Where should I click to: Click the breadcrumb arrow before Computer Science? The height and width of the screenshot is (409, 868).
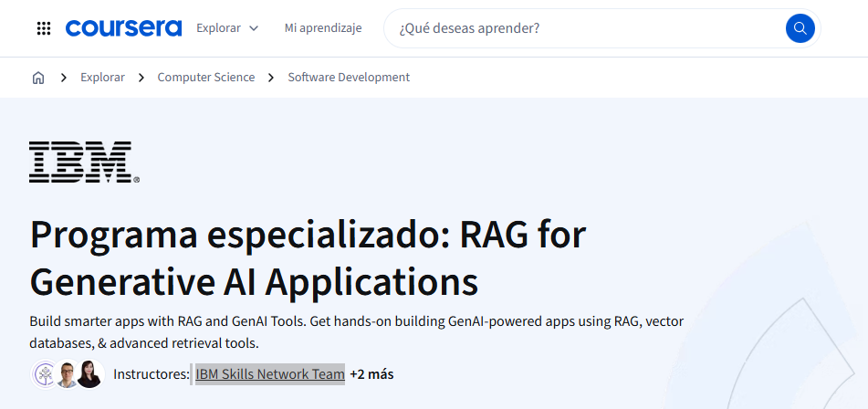click(x=141, y=78)
